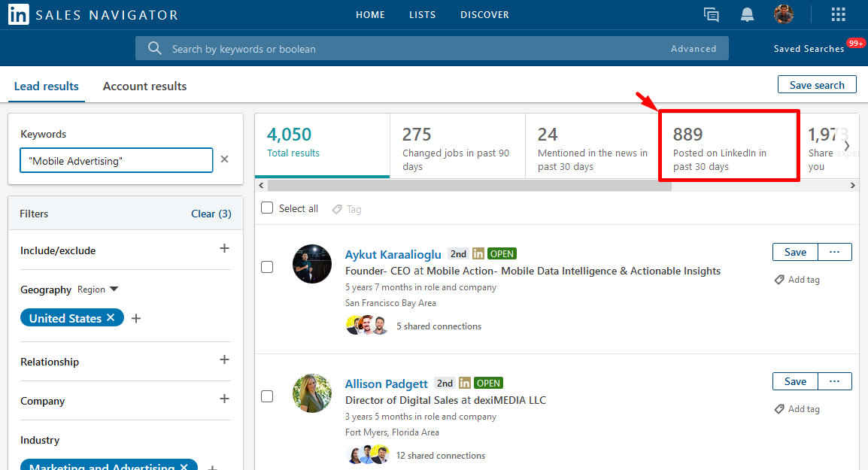Open the Geography Region dropdown
The height and width of the screenshot is (470, 868).
click(98, 290)
